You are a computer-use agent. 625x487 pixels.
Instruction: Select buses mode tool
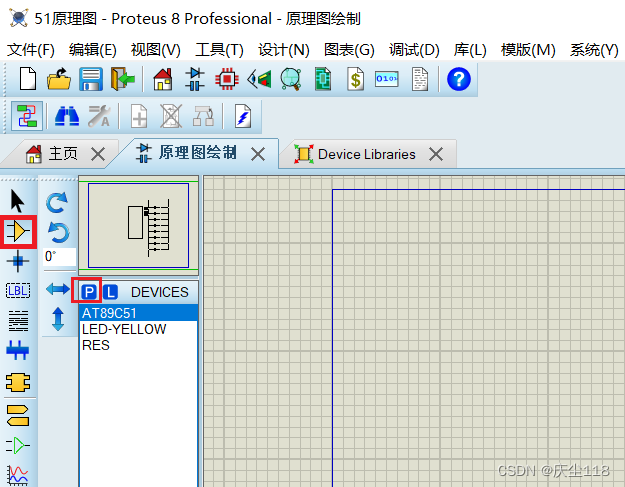click(18, 351)
